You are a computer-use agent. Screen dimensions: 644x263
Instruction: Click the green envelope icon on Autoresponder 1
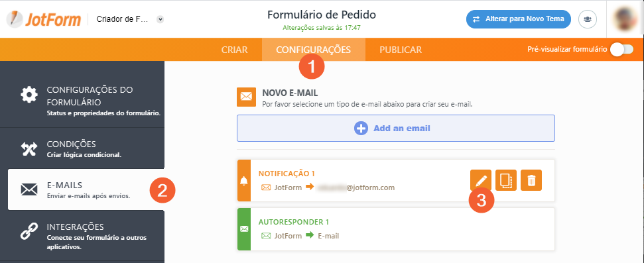pyautogui.click(x=244, y=229)
